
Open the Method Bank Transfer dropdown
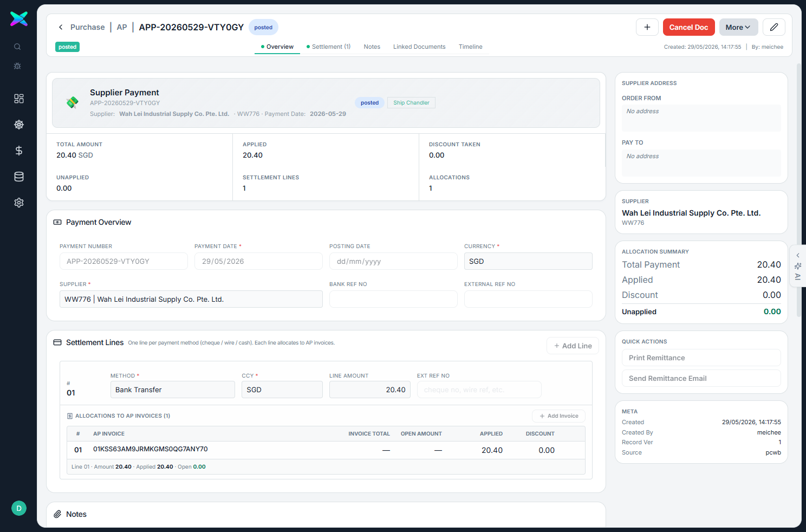click(173, 390)
